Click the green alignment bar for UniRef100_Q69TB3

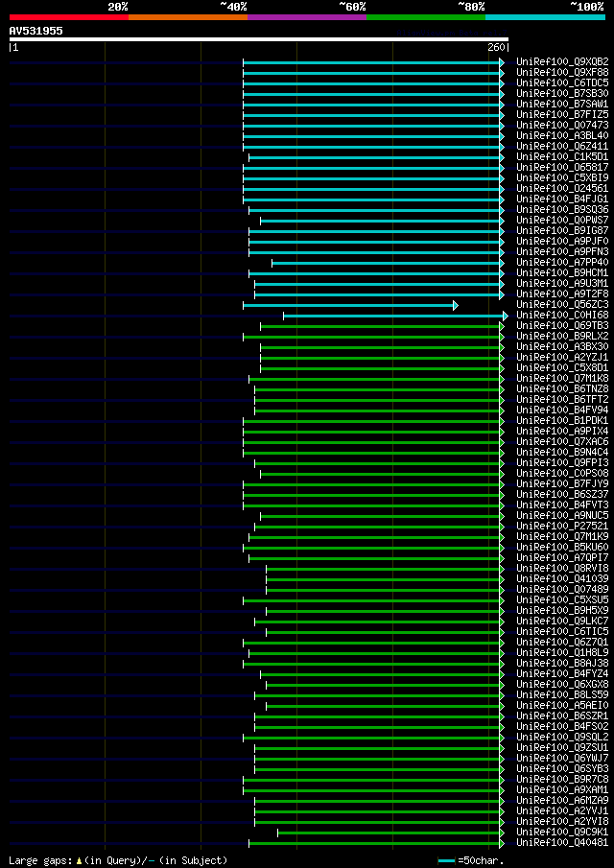pos(383,326)
